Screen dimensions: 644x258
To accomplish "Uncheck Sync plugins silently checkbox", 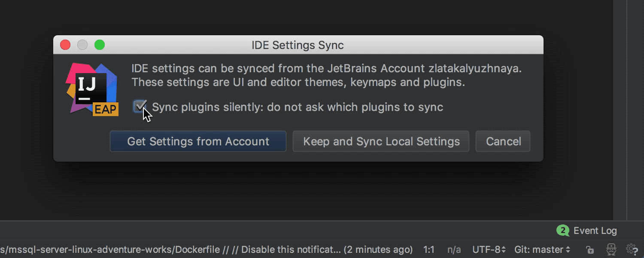I will point(140,107).
